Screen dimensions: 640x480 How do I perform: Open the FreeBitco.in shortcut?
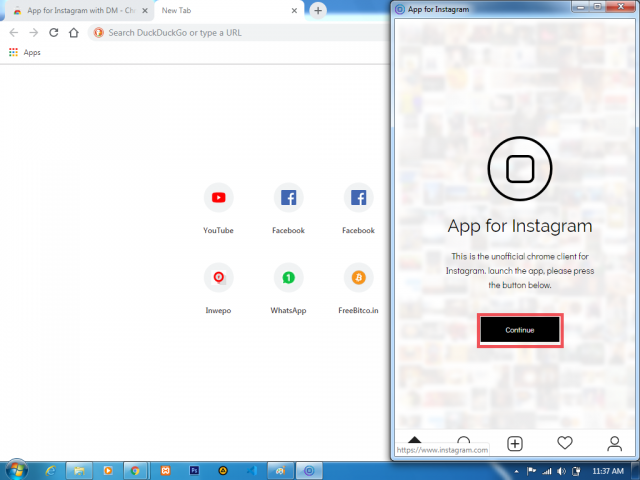[x=358, y=277]
